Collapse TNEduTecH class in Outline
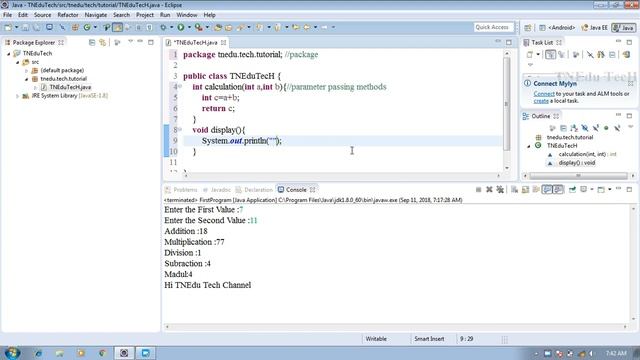640x360 pixels. tap(529, 146)
